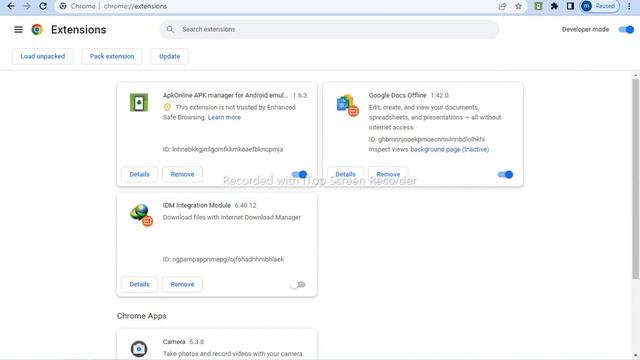The image size is (640, 360).
Task: Click the Google Docs Offline extension icon
Action: [x=347, y=105]
